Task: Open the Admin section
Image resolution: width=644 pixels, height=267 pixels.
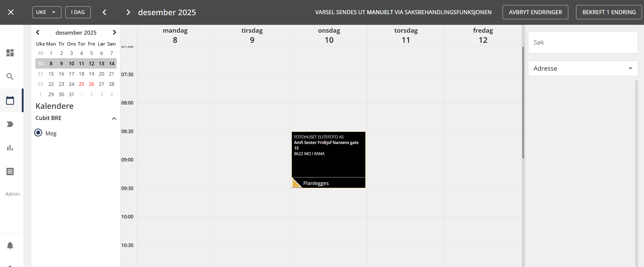Action: pos(12,194)
